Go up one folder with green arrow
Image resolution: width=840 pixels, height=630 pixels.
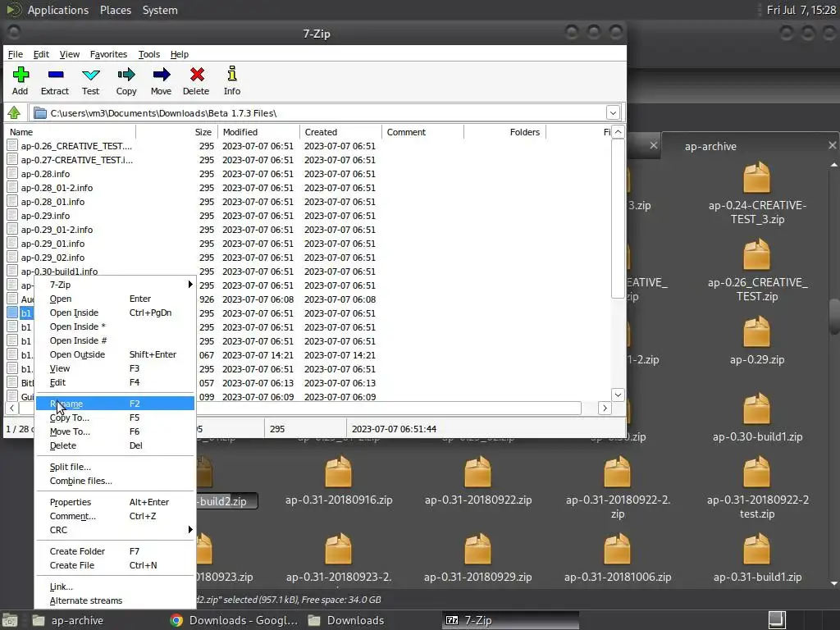15,112
